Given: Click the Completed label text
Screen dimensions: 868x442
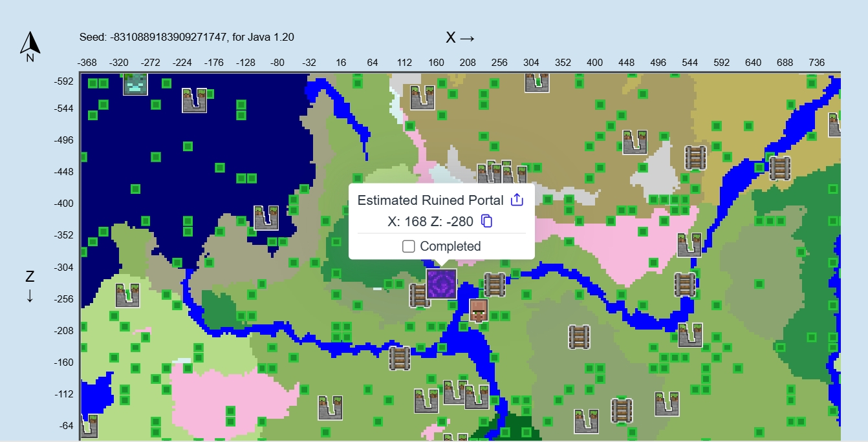Looking at the screenshot, I should (x=450, y=246).
